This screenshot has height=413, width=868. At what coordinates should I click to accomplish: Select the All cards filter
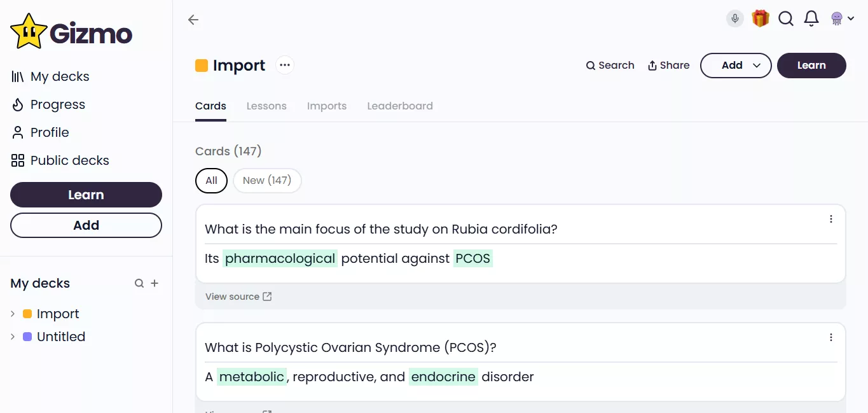pyautogui.click(x=211, y=180)
